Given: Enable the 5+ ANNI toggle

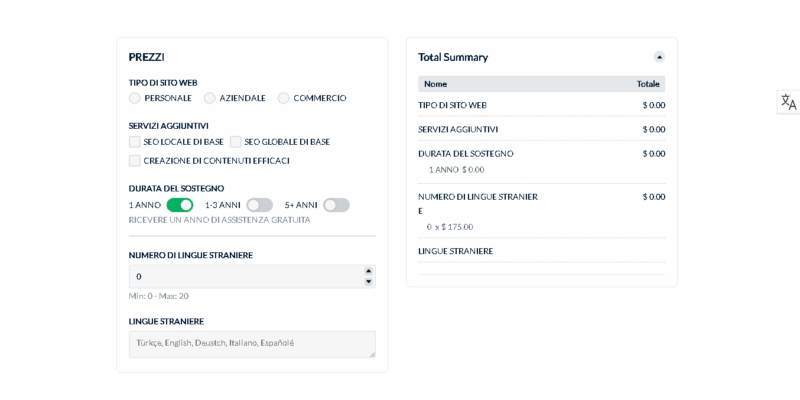Looking at the screenshot, I should pyautogui.click(x=336, y=205).
